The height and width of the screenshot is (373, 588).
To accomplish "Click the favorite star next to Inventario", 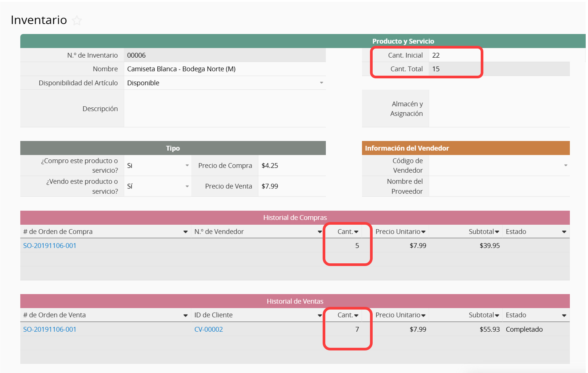I will coord(77,21).
